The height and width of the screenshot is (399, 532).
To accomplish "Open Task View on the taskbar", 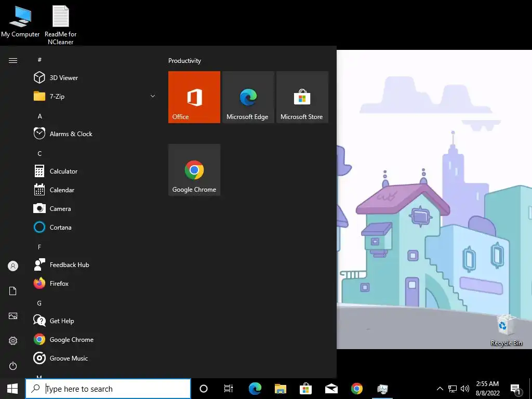I will pyautogui.click(x=229, y=389).
